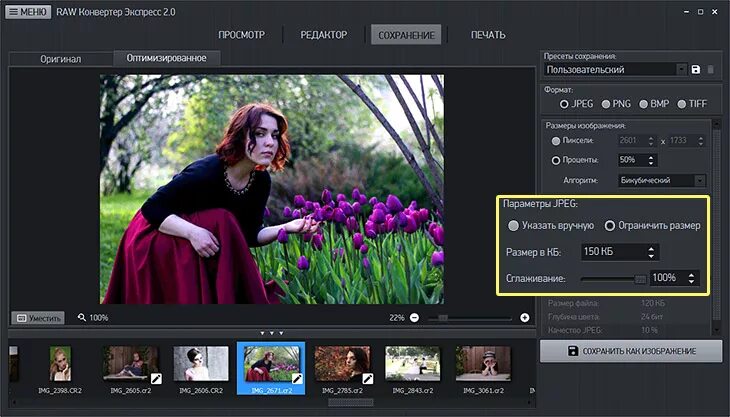Open the Бикубический algorithm dropdown
The width and height of the screenshot is (730, 417).
[662, 180]
